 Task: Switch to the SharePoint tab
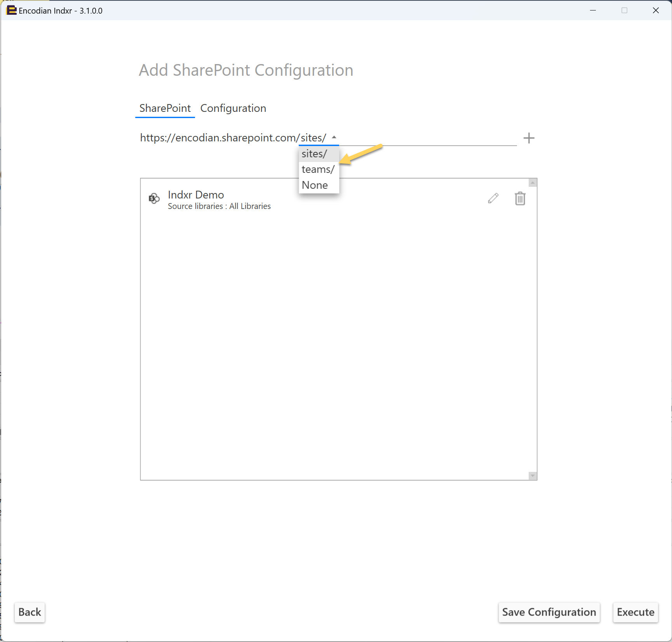click(165, 108)
